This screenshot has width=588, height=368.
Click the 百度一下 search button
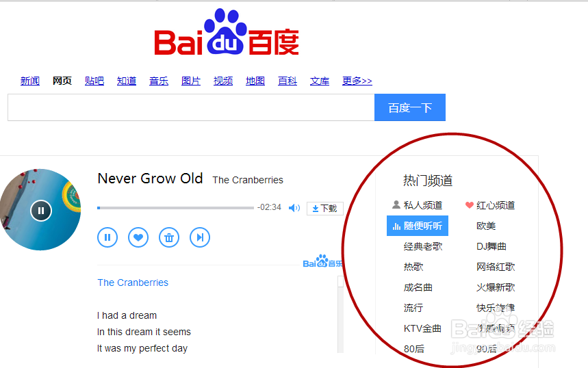point(410,107)
